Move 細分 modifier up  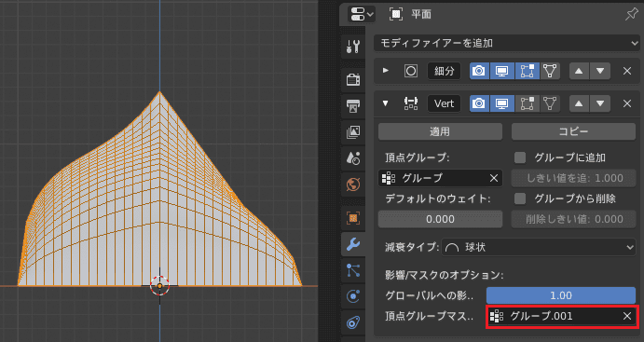pos(579,71)
